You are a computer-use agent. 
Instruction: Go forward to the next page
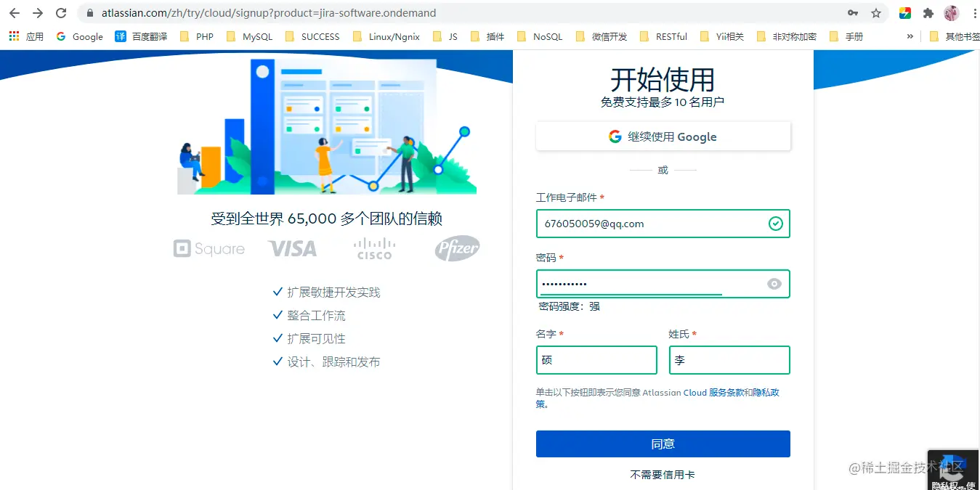pyautogui.click(x=38, y=13)
